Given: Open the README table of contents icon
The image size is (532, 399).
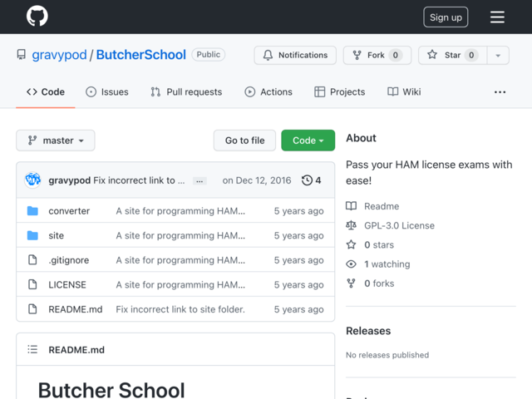Looking at the screenshot, I should [x=32, y=349].
